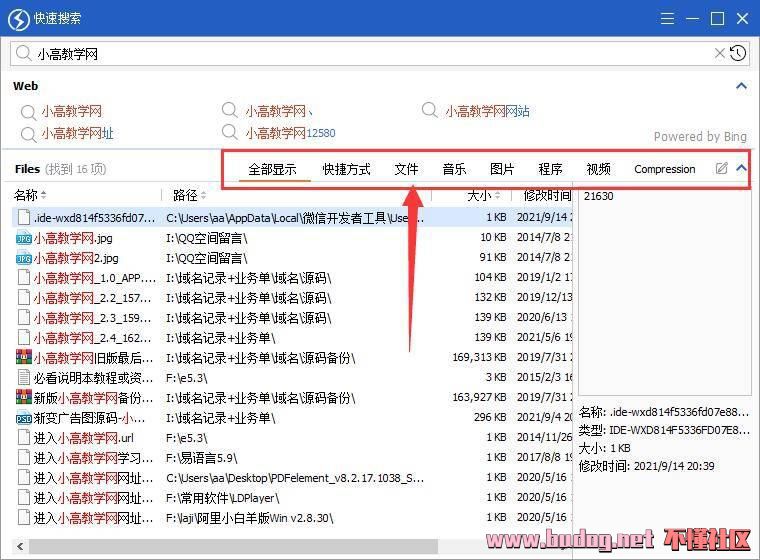Click search icon beside 小高教学网网站
The width and height of the screenshot is (760, 560).
(x=429, y=110)
